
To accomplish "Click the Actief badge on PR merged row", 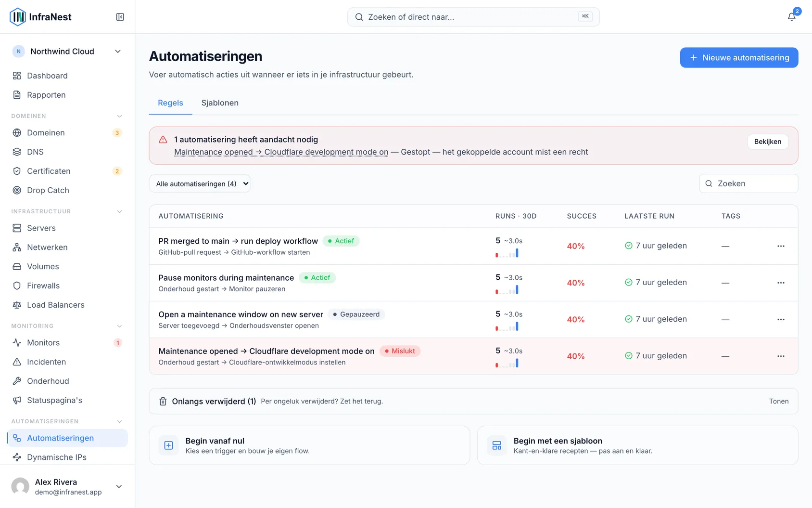I will [x=341, y=241].
